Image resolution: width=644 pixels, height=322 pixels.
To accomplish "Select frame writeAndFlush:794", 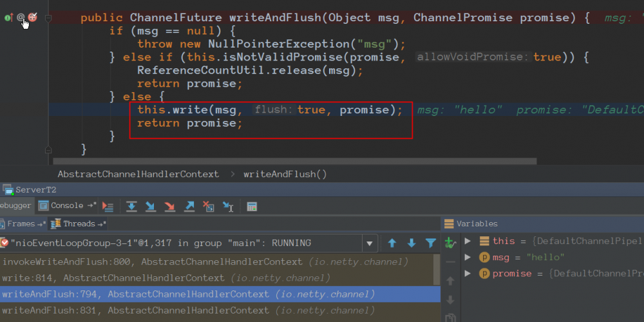I will pos(220,294).
